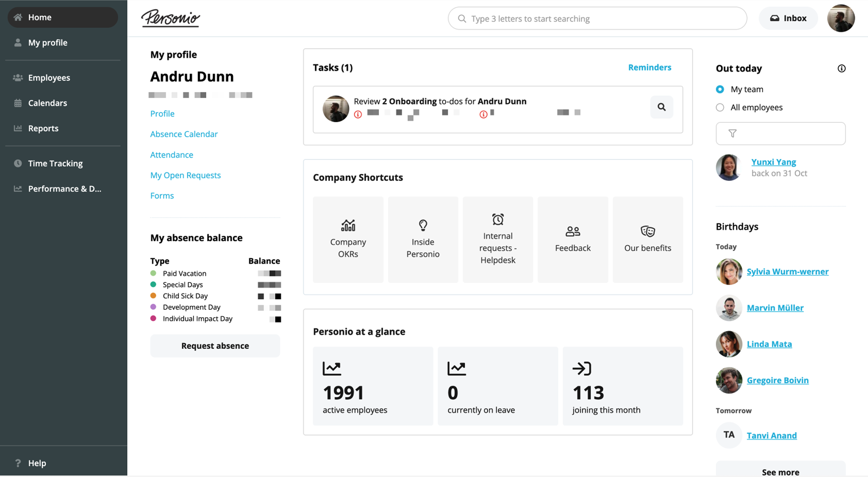The image size is (868, 477).
Task: Click the Request absence button
Action: click(215, 346)
